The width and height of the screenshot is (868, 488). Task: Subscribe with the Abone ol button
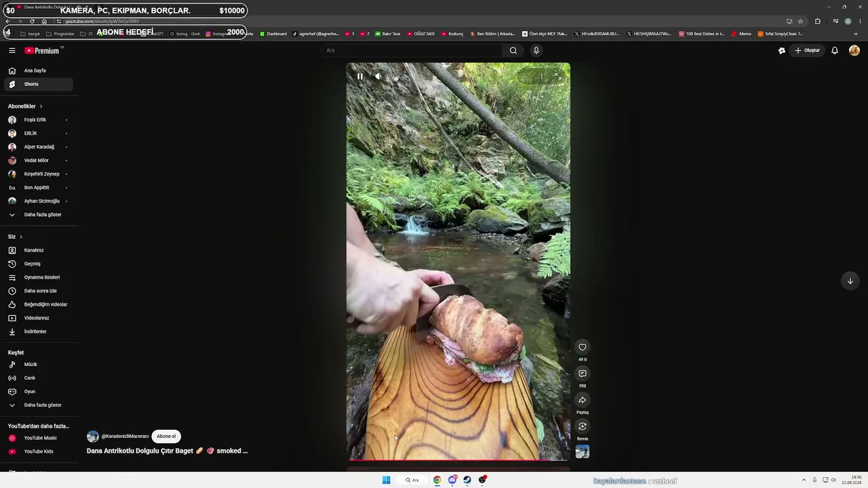click(x=166, y=436)
